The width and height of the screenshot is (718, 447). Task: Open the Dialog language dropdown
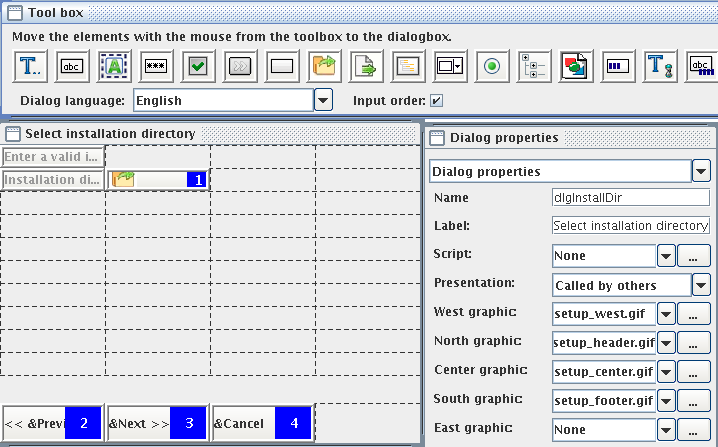pos(323,100)
